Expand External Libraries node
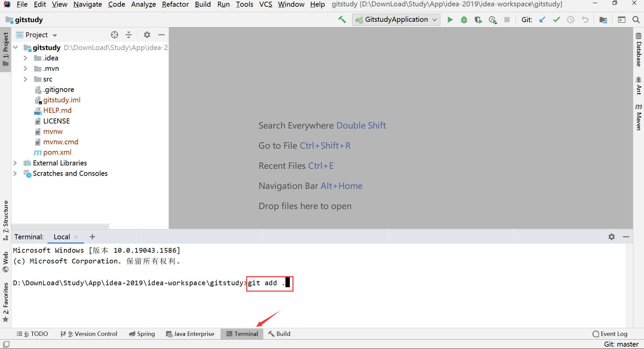The width and height of the screenshot is (644, 349). 15,163
